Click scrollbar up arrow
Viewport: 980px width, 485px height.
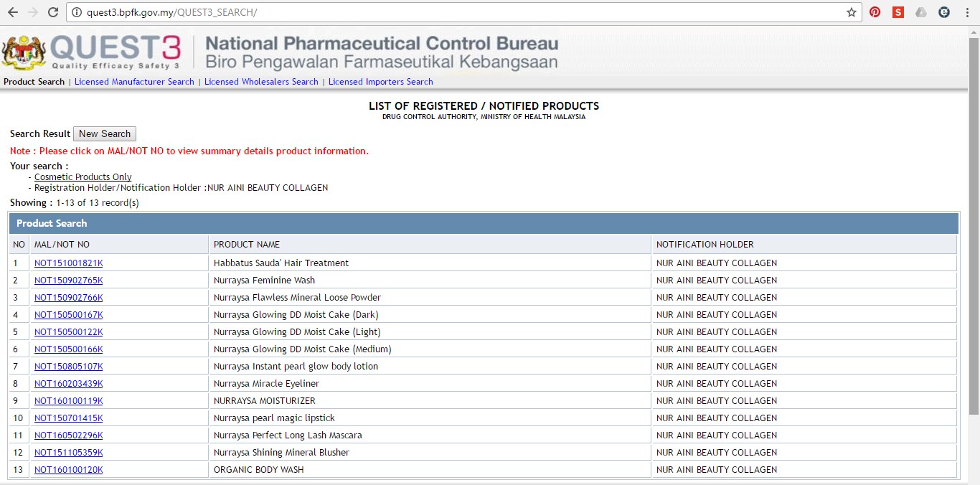974,31
